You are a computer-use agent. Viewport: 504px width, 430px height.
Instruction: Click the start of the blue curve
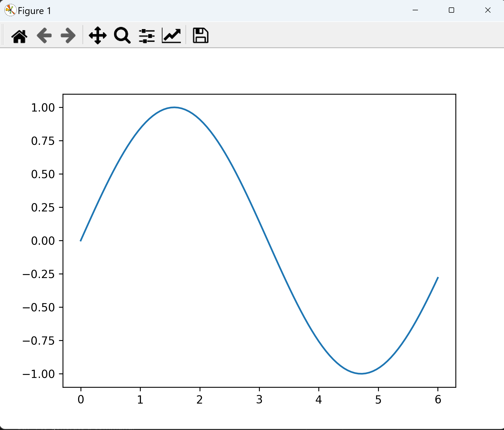click(81, 241)
